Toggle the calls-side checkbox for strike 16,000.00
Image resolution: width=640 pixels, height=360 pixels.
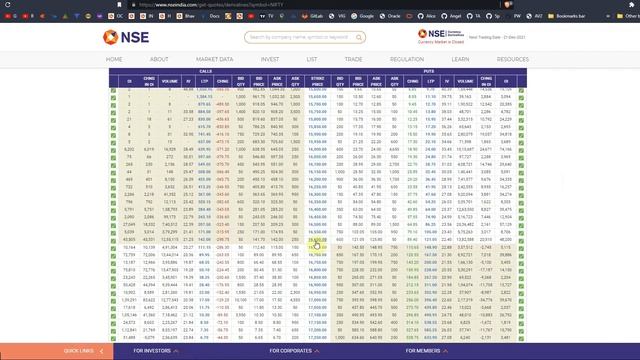(x=113, y=150)
